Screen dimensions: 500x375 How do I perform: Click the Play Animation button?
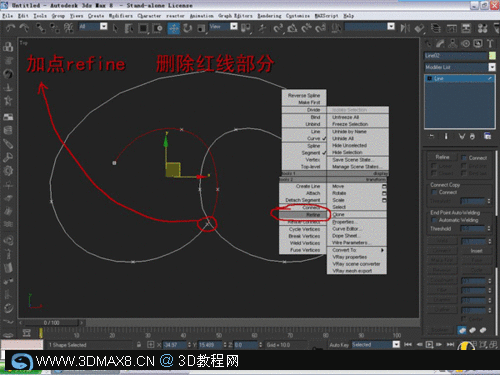(430, 344)
